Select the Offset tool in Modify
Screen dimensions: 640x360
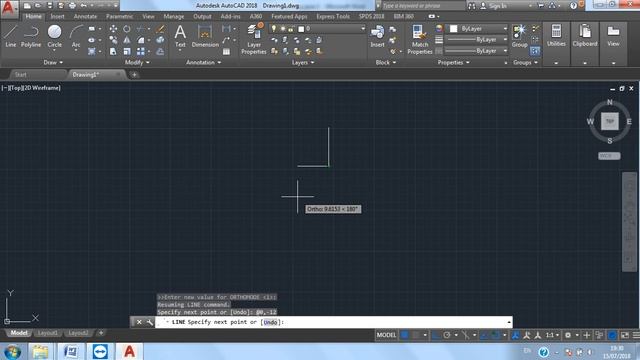point(160,51)
